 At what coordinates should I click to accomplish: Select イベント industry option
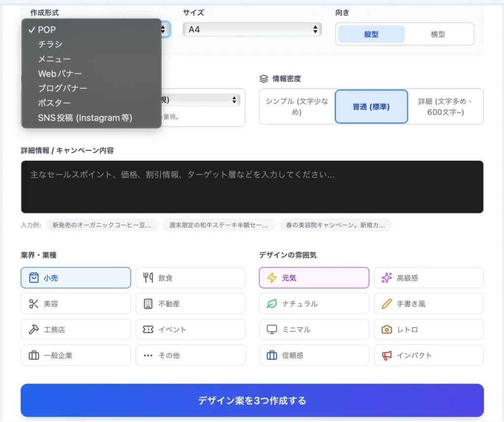pos(190,330)
